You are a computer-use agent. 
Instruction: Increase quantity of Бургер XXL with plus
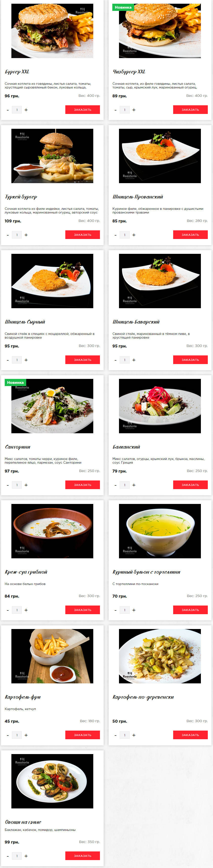point(26,110)
